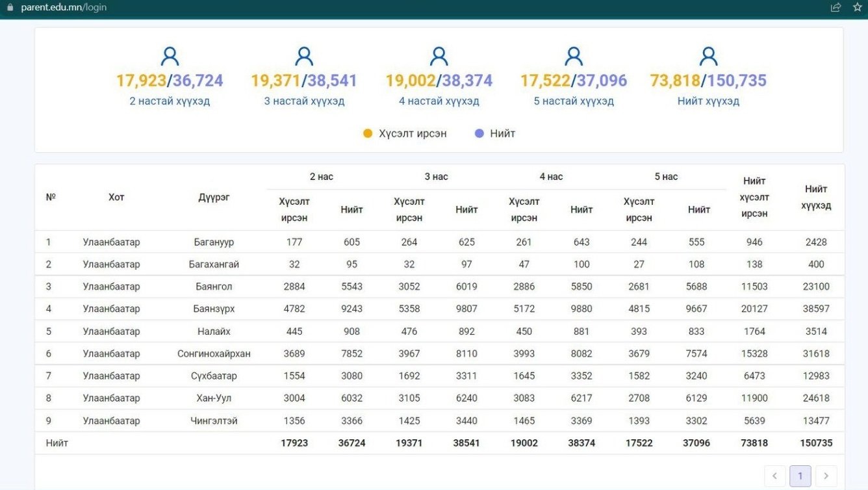868x490 pixels.
Task: Click the person icon above 5 настай хүүхэд
Action: click(x=574, y=57)
